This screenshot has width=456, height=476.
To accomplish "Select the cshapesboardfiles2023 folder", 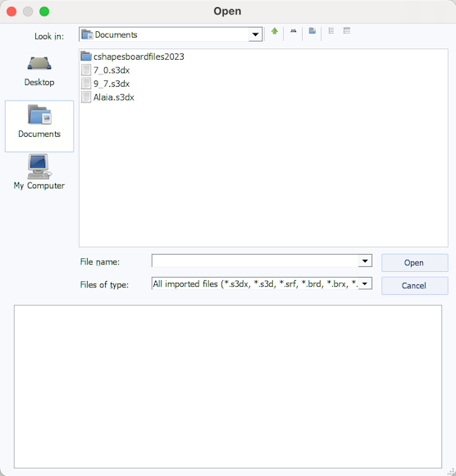I will coord(133,57).
